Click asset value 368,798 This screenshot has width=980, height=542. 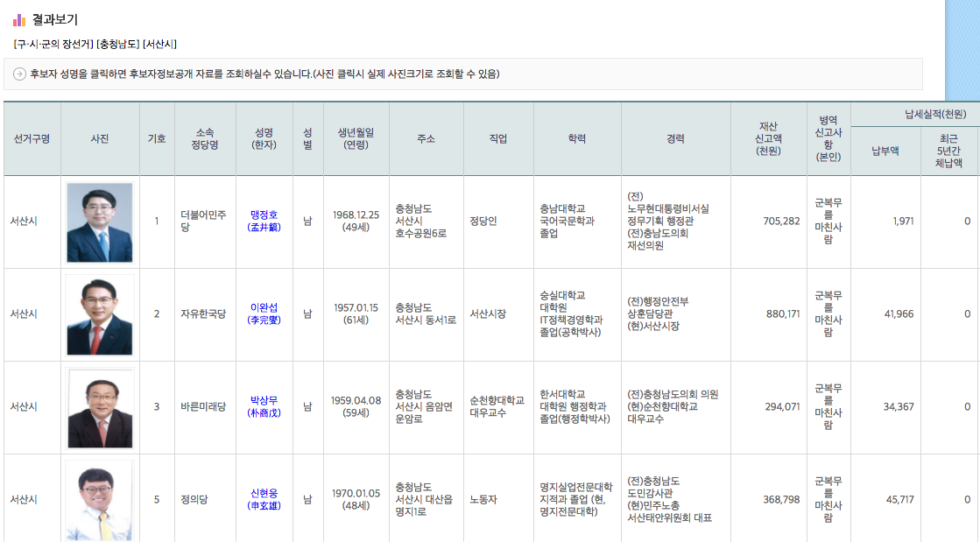coord(781,499)
